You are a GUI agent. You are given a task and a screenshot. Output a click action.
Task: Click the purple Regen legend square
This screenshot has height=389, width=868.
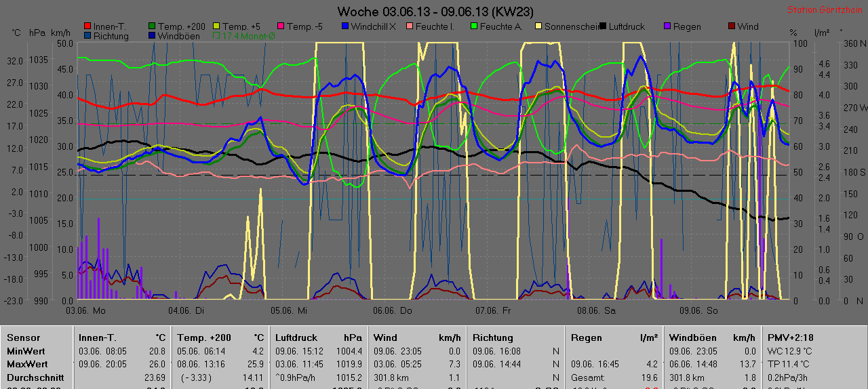click(668, 26)
